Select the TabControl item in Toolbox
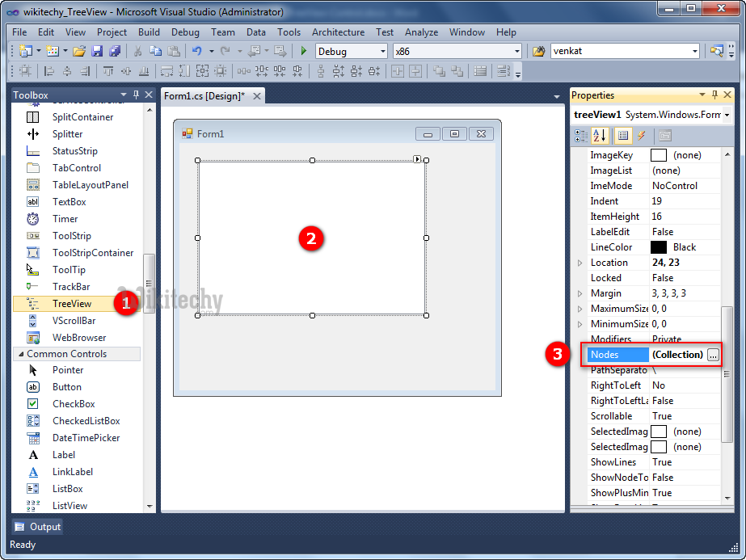This screenshot has width=746, height=560. (77, 168)
